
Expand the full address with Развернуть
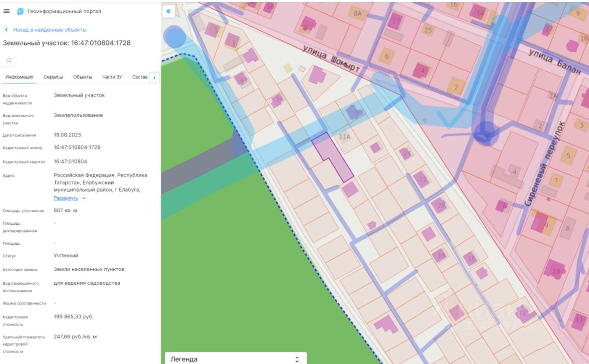tap(70, 198)
